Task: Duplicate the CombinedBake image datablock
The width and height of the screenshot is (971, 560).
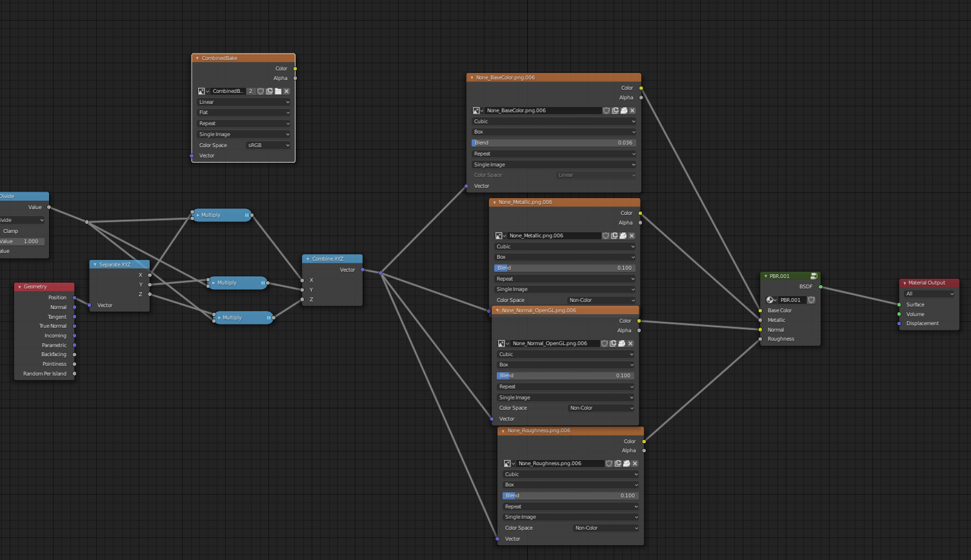Action: [x=269, y=91]
